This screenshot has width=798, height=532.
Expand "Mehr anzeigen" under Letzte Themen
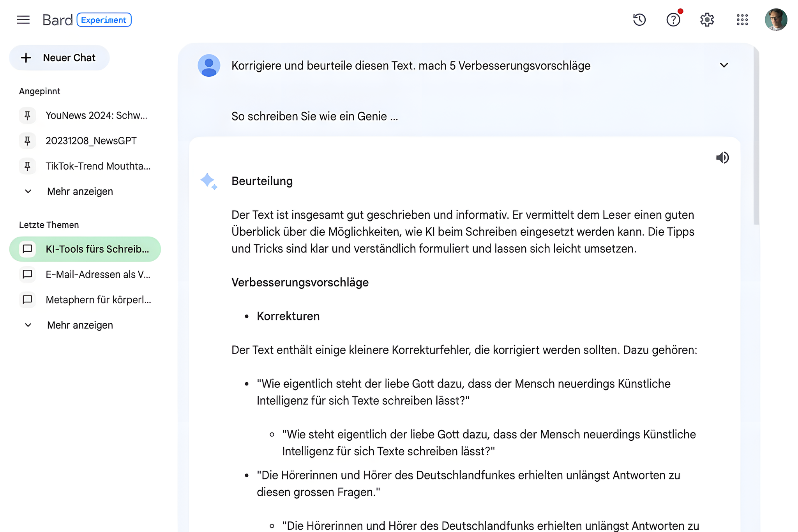pyautogui.click(x=79, y=325)
